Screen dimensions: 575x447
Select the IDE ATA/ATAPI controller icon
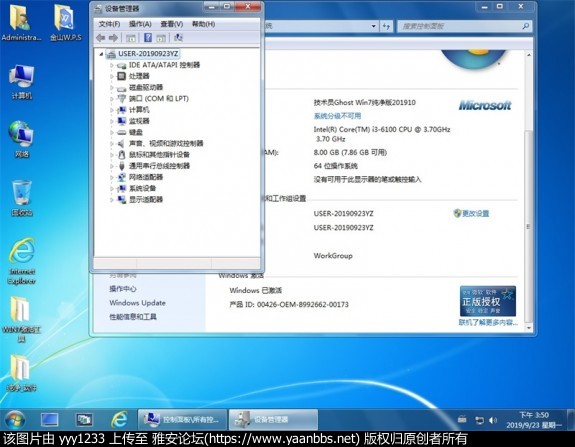[x=121, y=65]
